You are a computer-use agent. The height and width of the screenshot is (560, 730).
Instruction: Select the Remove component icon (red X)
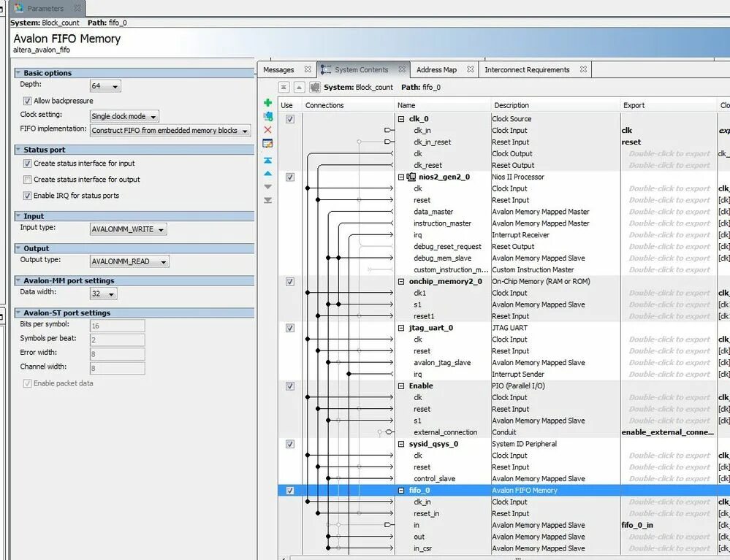click(x=268, y=130)
